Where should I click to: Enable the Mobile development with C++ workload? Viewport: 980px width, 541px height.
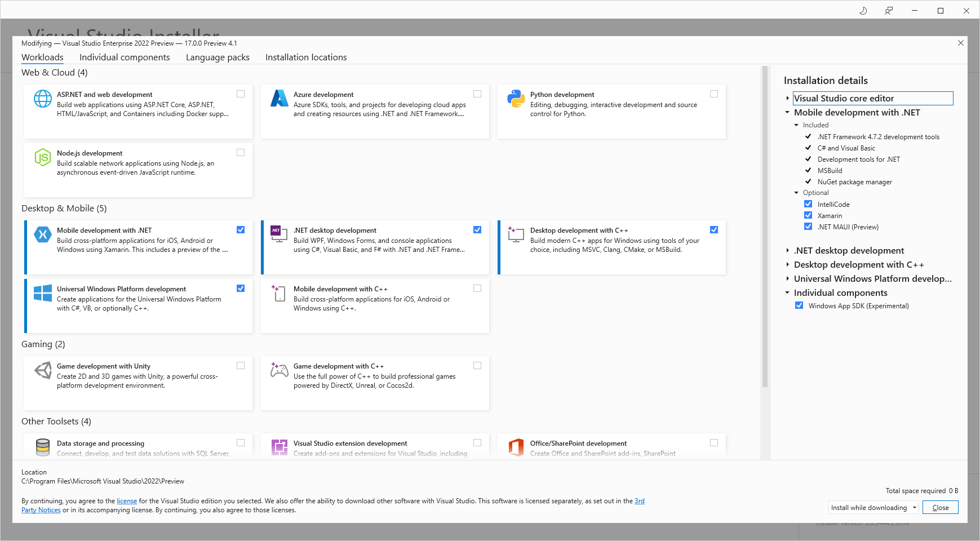pos(477,288)
